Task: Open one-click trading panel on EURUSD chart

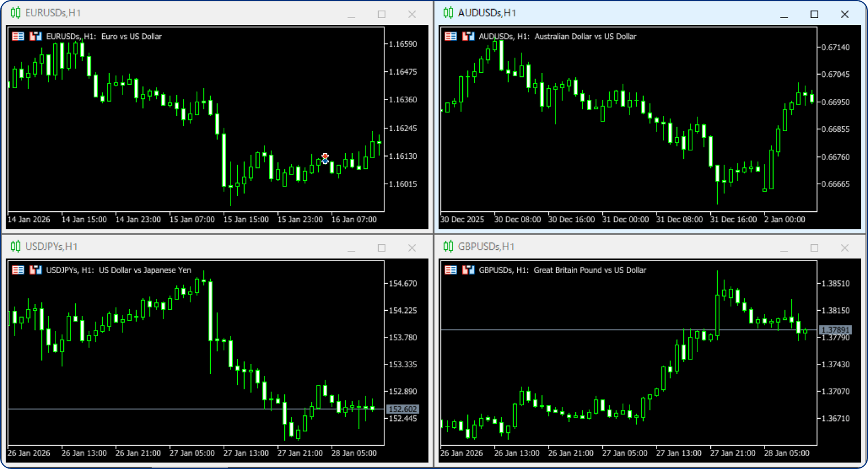Action: coord(18,36)
